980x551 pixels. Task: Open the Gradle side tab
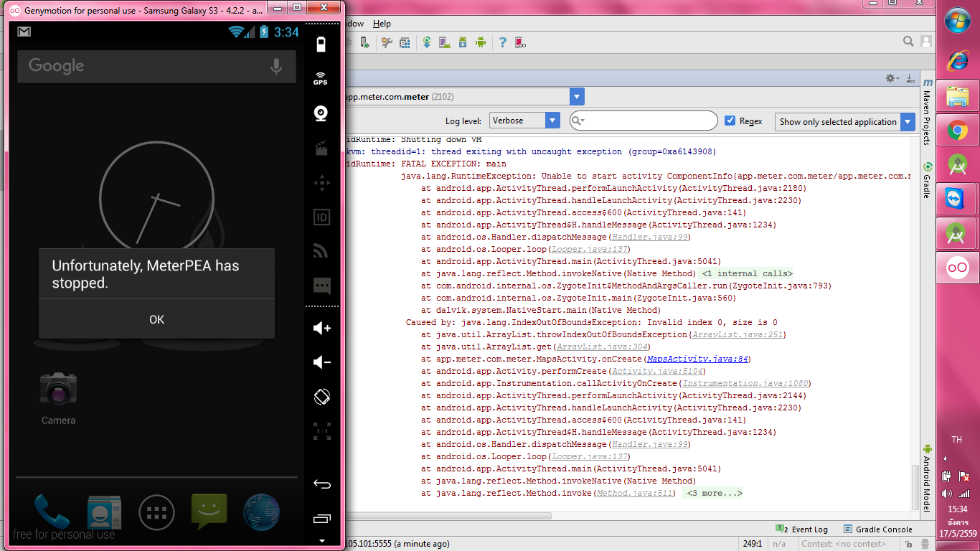point(927,180)
